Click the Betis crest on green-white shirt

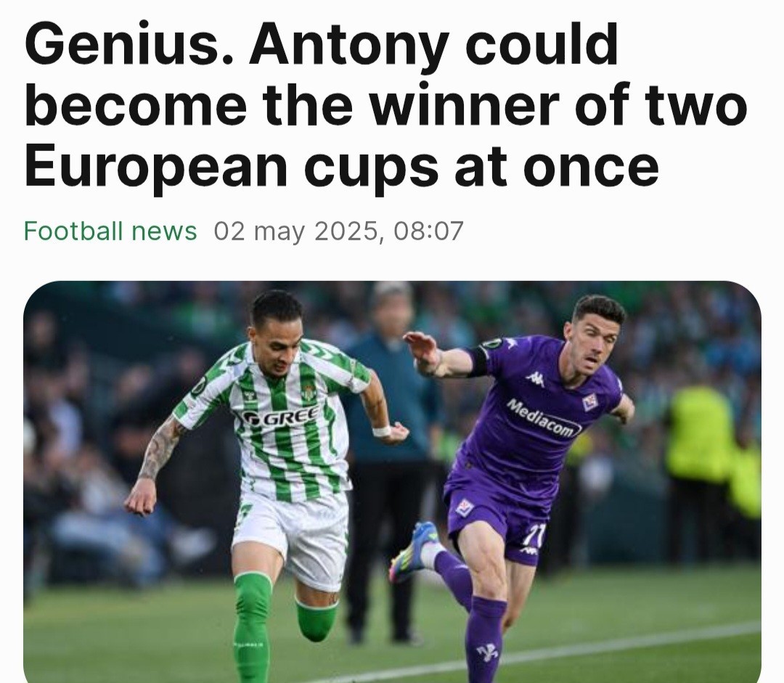[x=309, y=391]
